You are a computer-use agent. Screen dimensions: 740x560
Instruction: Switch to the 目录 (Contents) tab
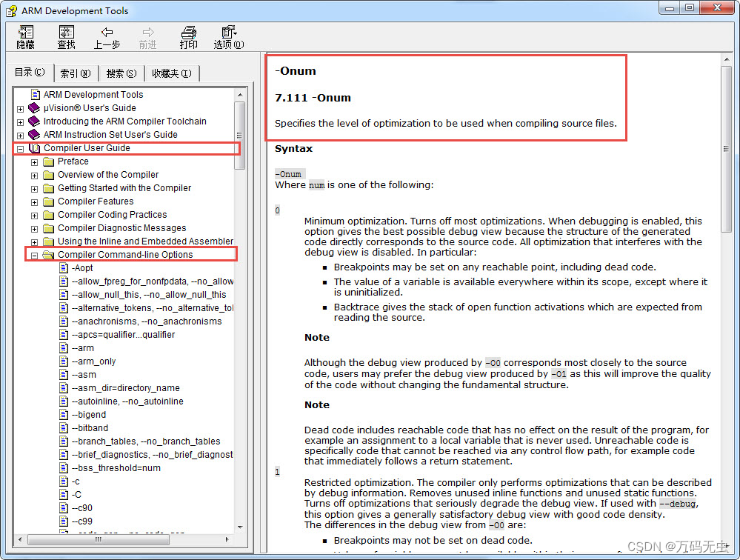pyautogui.click(x=30, y=72)
